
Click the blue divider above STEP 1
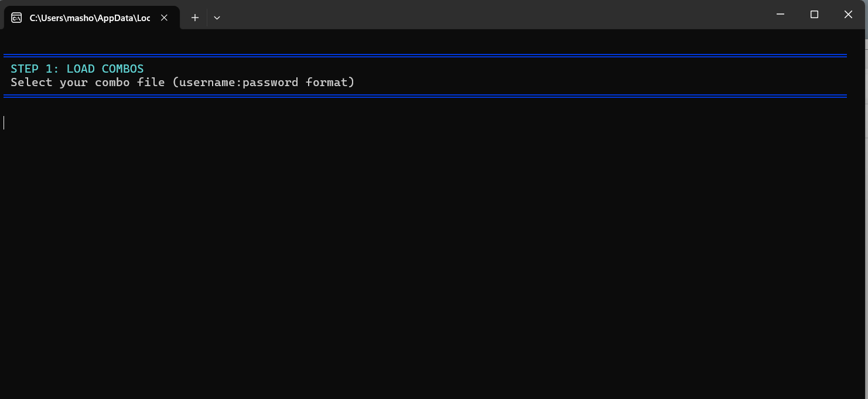pos(425,56)
